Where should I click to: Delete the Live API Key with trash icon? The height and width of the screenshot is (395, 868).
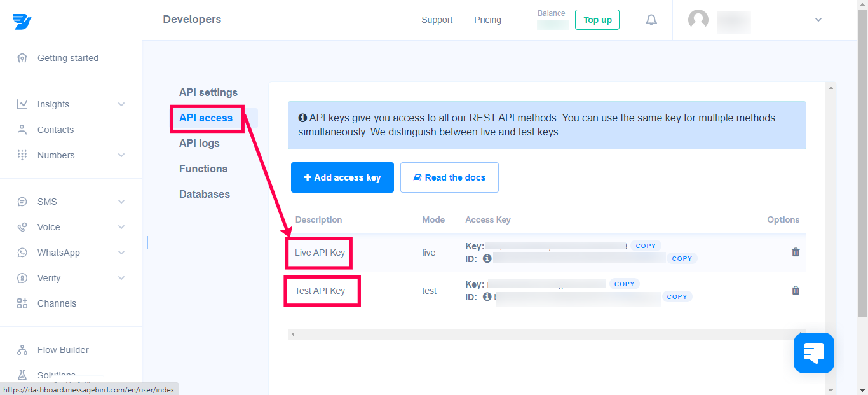click(x=795, y=252)
